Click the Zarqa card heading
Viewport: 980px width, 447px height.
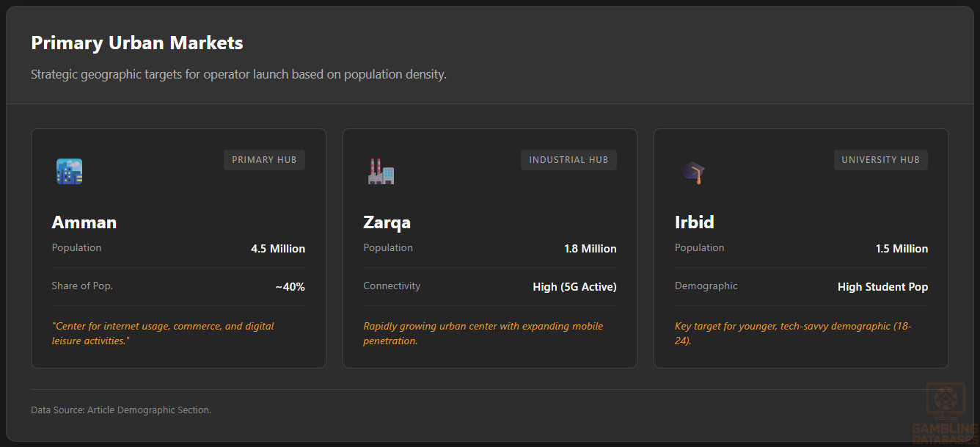pos(387,222)
